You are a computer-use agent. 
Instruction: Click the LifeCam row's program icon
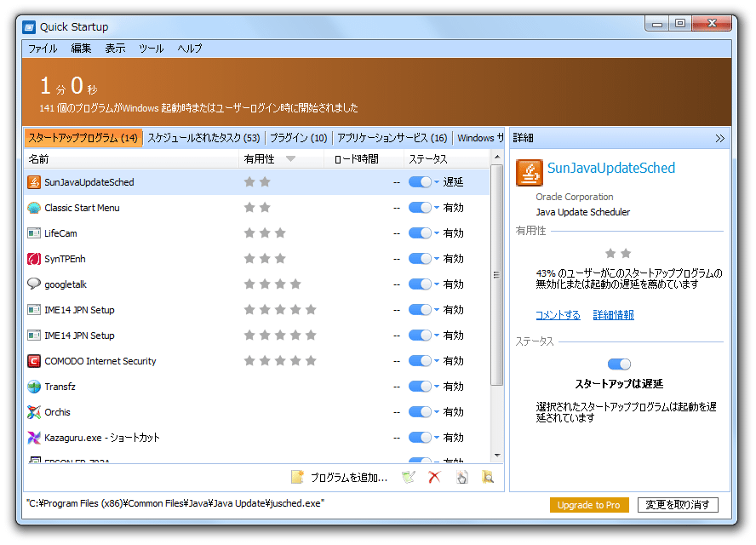click(x=34, y=233)
